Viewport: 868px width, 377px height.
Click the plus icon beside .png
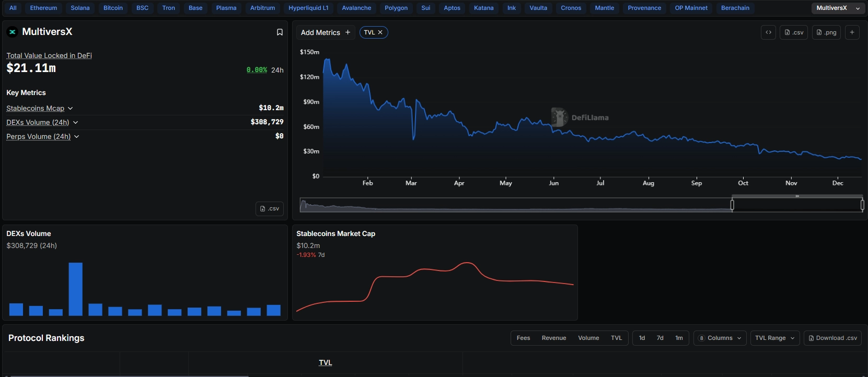pyautogui.click(x=852, y=32)
